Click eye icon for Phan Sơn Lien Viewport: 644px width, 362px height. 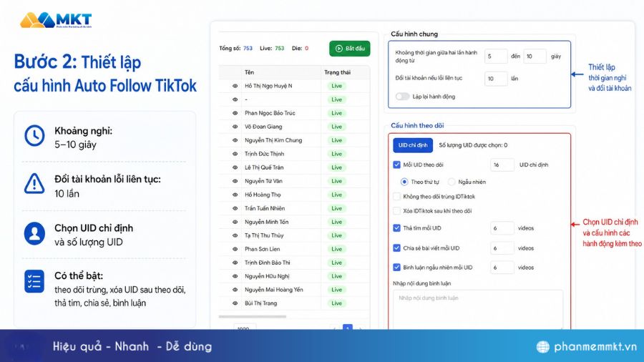point(235,249)
